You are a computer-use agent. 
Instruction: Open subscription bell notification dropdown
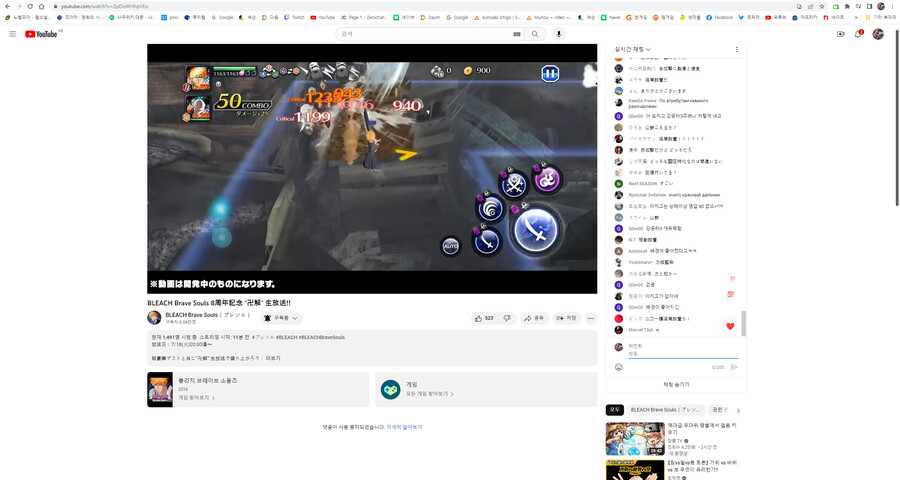click(x=282, y=318)
